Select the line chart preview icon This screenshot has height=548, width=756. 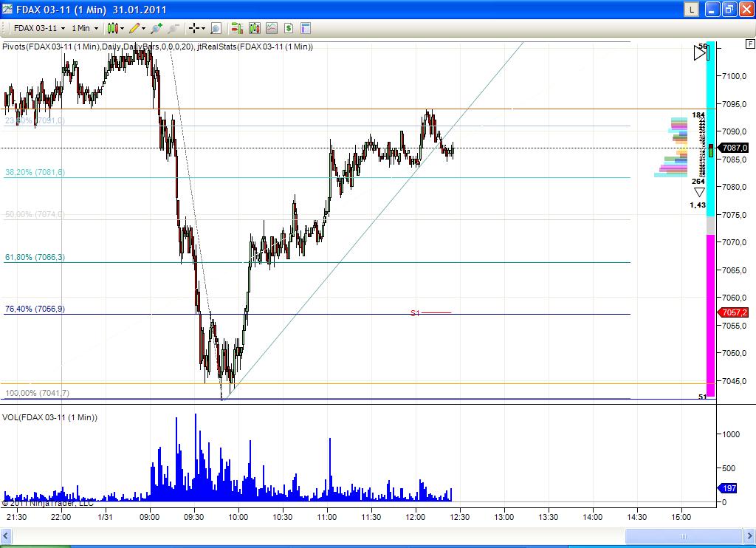click(x=270, y=28)
